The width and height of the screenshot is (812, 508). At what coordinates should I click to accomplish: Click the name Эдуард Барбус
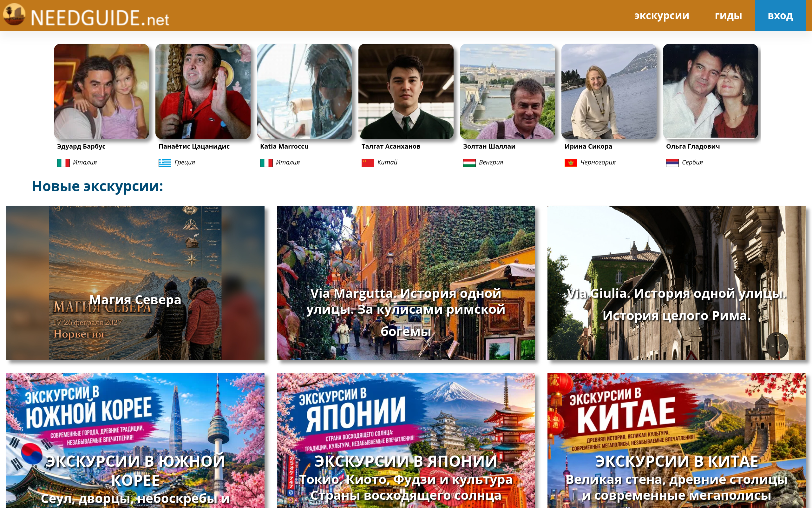point(81,146)
